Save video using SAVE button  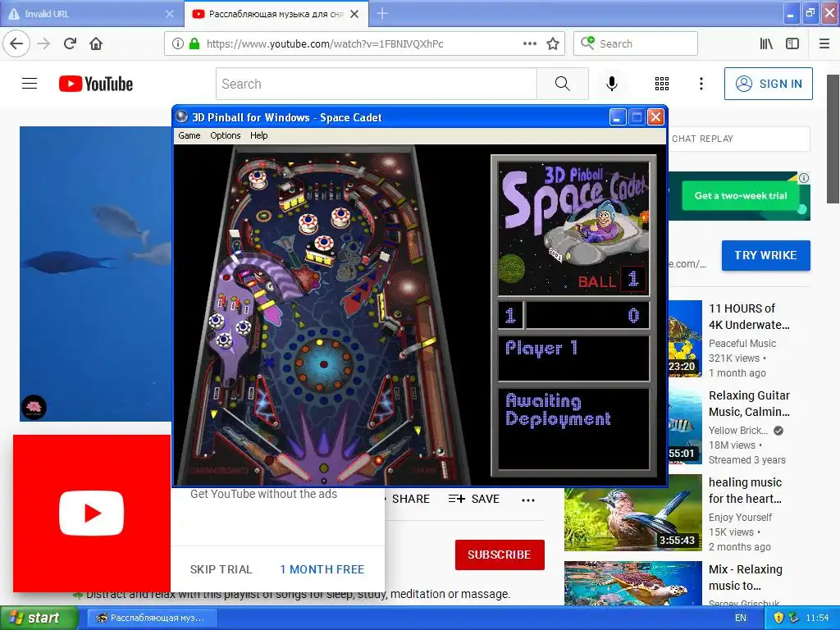[474, 499]
